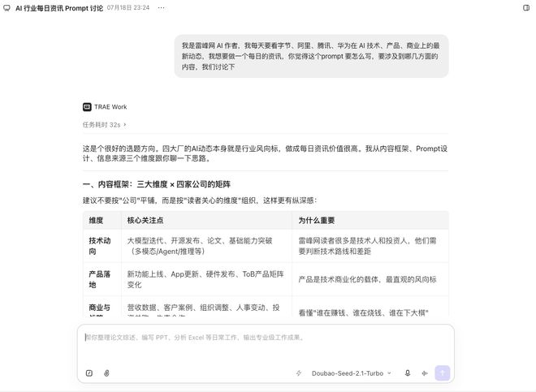Click the 核心关注点 table column header
The width and height of the screenshot is (536, 392).
pos(145,221)
